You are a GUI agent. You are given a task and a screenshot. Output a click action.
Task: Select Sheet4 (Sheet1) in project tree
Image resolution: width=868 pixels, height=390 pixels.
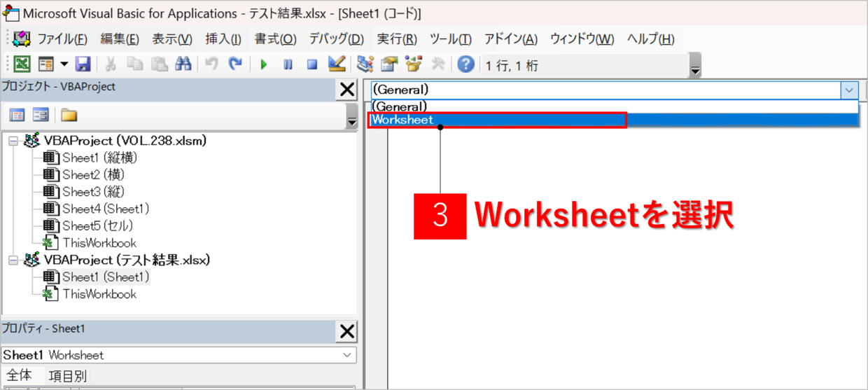coord(106,209)
